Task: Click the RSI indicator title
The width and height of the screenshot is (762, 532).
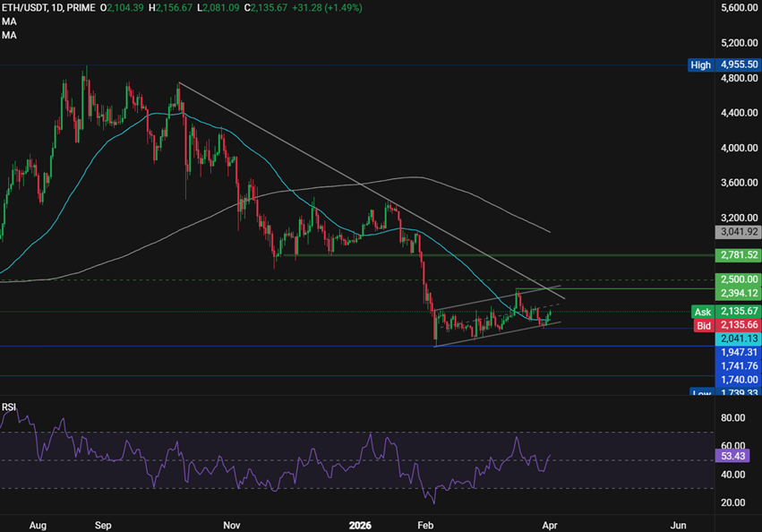Action: [9, 408]
